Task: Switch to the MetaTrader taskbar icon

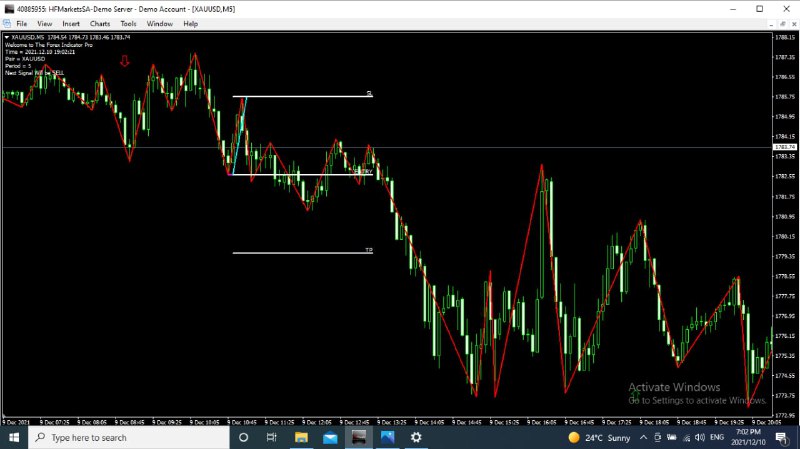Action: (x=359, y=437)
